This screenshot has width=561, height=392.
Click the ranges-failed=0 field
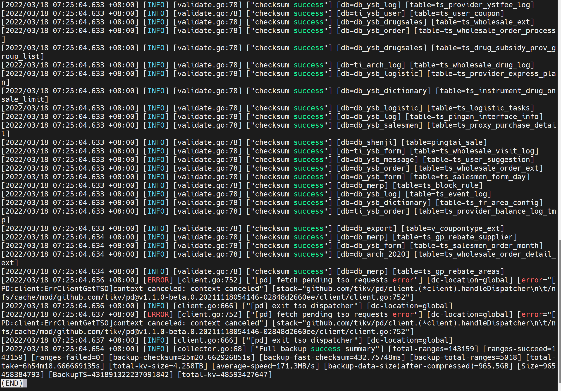click(68, 358)
